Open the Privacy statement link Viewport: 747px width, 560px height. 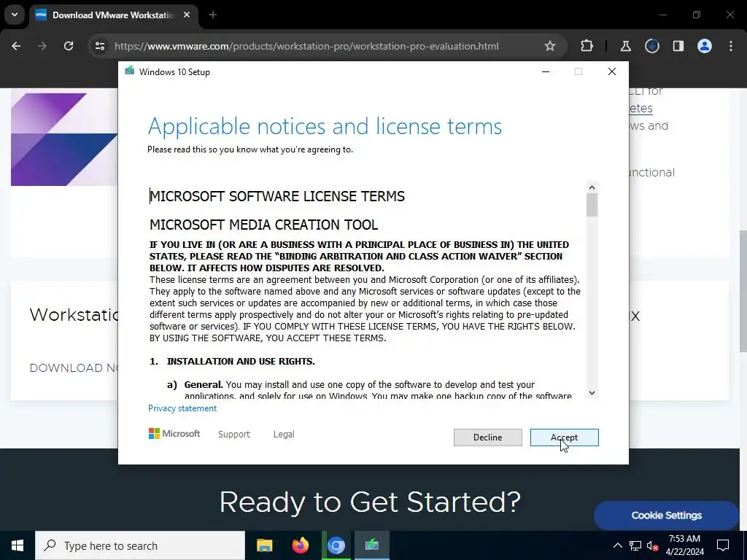[182, 408]
